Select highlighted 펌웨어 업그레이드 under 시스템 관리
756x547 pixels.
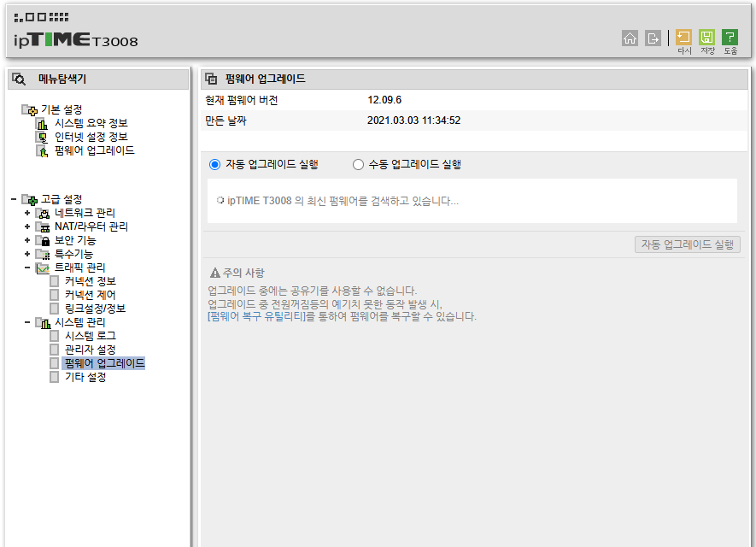[104, 363]
